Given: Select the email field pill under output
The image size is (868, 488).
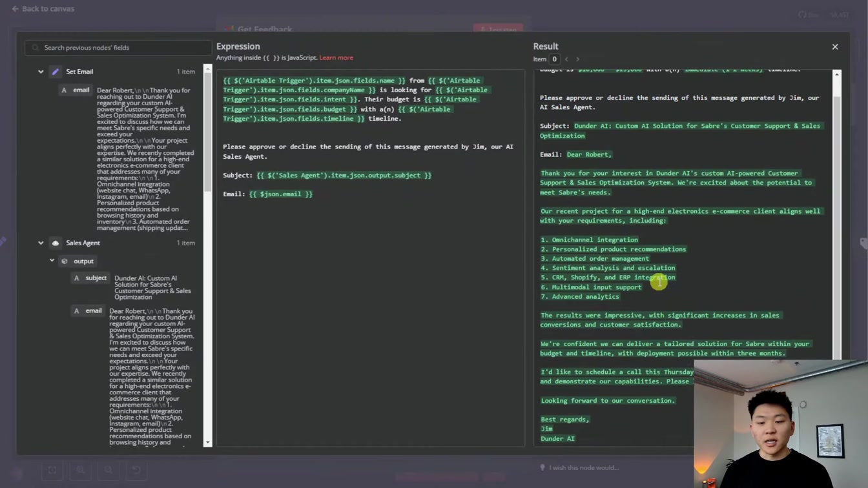Looking at the screenshot, I should click(88, 311).
